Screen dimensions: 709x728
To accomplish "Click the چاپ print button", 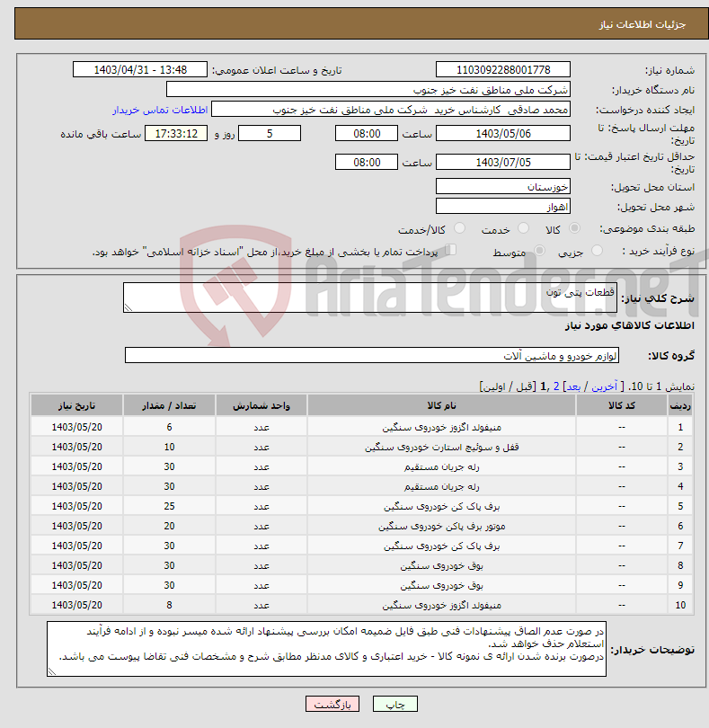I will tap(395, 704).
